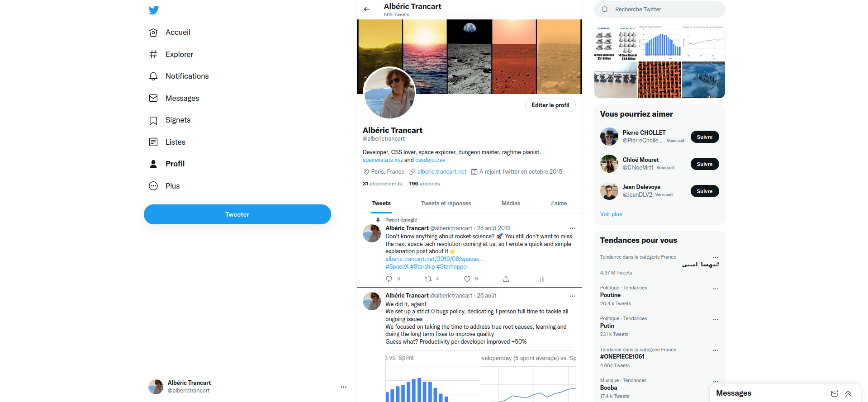Viewport: 868px width, 402px height.
Task: View analytics for the pinned tweet
Action: [542, 279]
